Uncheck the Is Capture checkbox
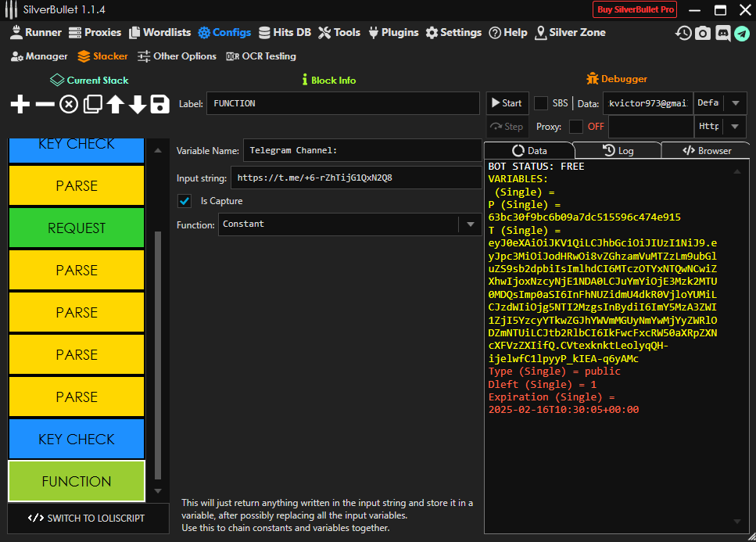 pos(185,201)
